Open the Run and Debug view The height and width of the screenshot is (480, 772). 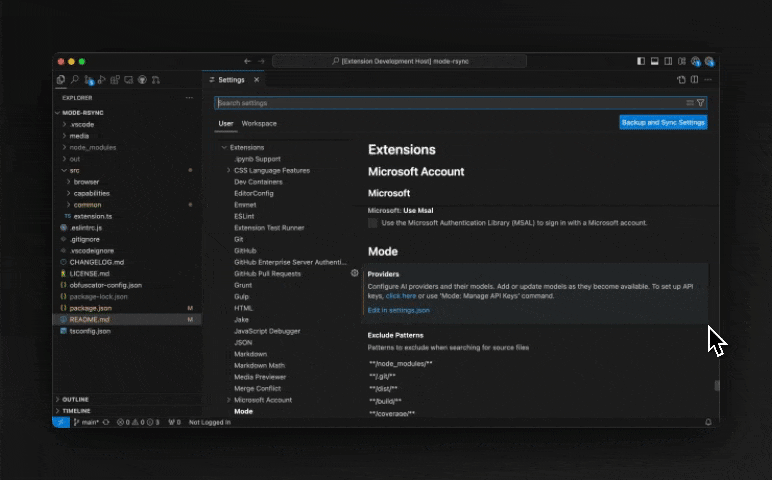tap(101, 80)
